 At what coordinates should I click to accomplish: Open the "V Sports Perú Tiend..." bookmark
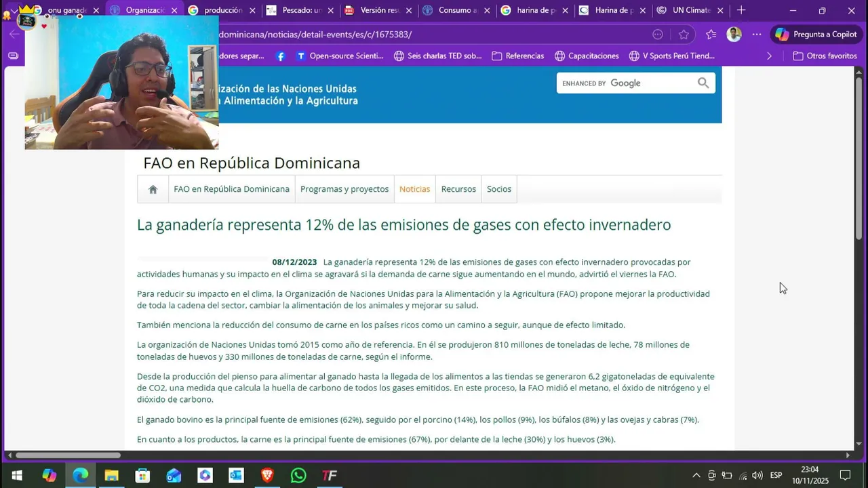tap(672, 56)
